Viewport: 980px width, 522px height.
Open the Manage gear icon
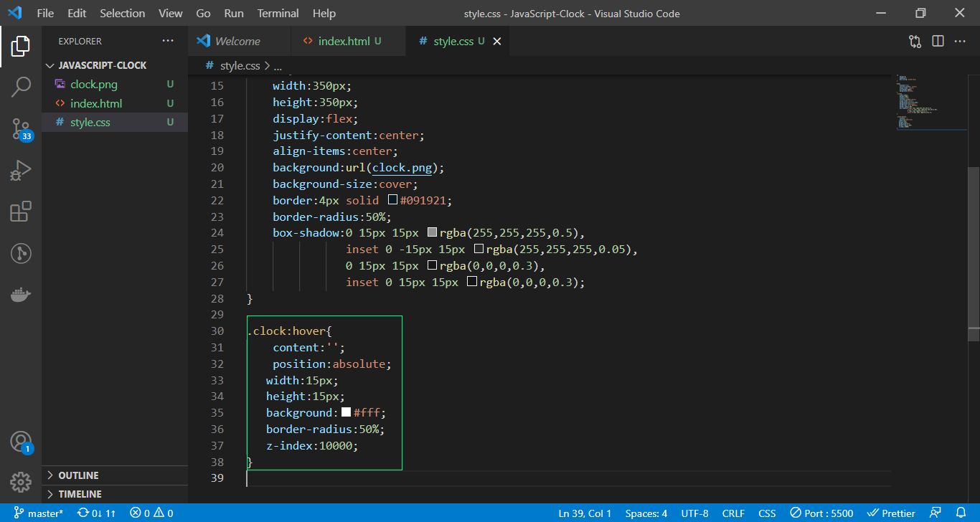[x=21, y=482]
